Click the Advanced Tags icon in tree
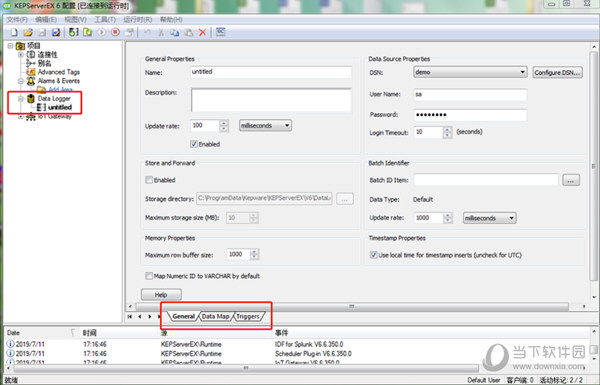Screen dimensions: 600x385 tap(31, 72)
